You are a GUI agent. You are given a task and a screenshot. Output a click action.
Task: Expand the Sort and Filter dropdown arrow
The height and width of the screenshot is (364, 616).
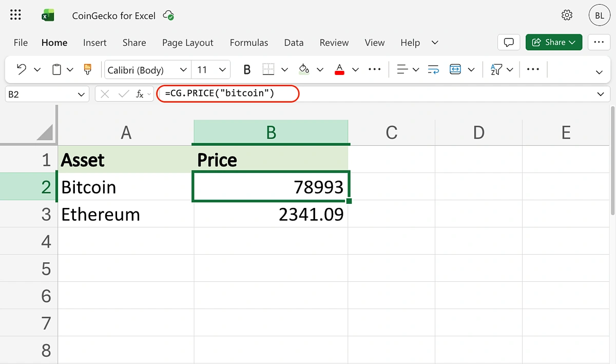[x=510, y=69]
